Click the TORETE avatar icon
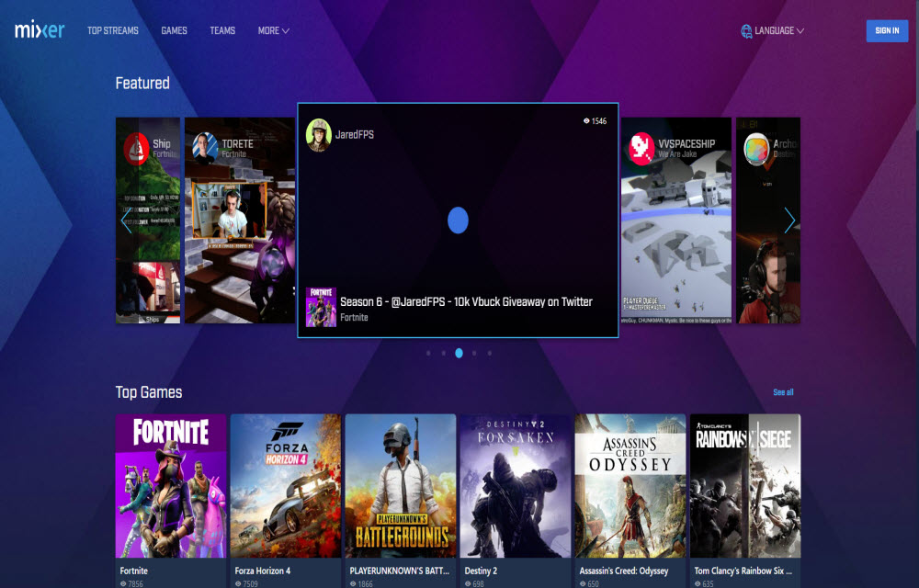 pos(205,148)
